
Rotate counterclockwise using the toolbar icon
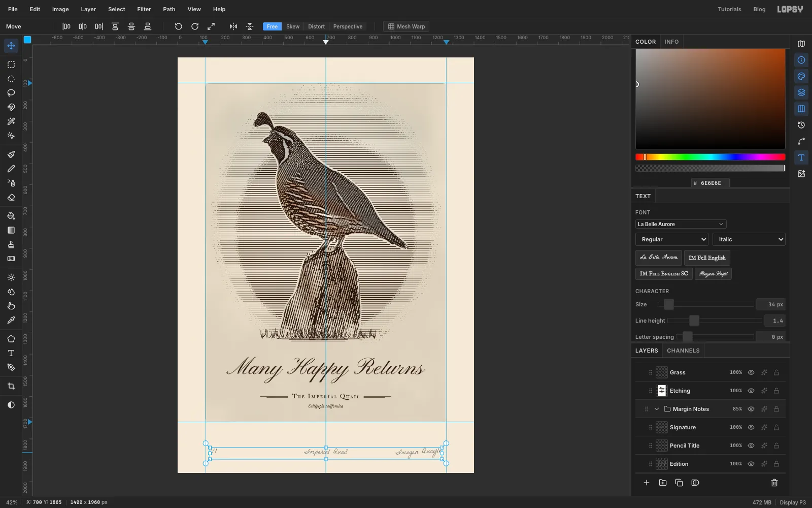(179, 26)
